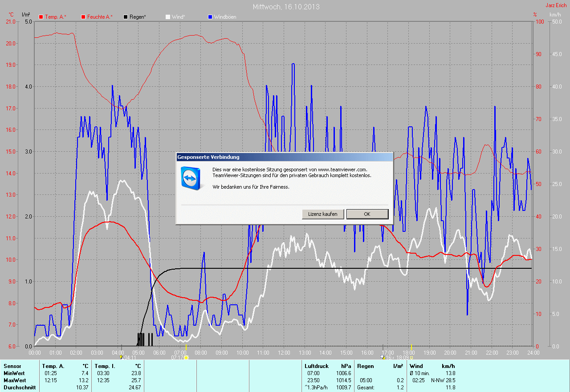Click the 24:00 label on the time axis
Image resolution: width=570 pixels, height=392 pixels.
pyautogui.click(x=533, y=352)
